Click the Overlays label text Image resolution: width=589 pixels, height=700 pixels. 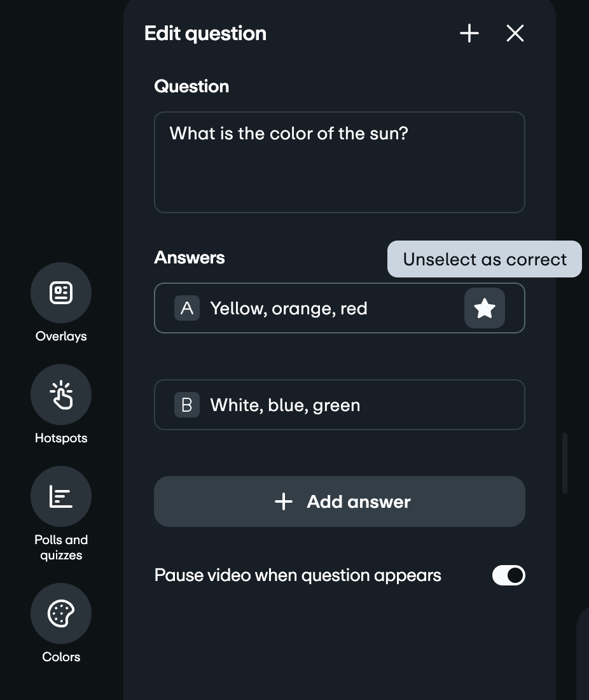tap(61, 336)
